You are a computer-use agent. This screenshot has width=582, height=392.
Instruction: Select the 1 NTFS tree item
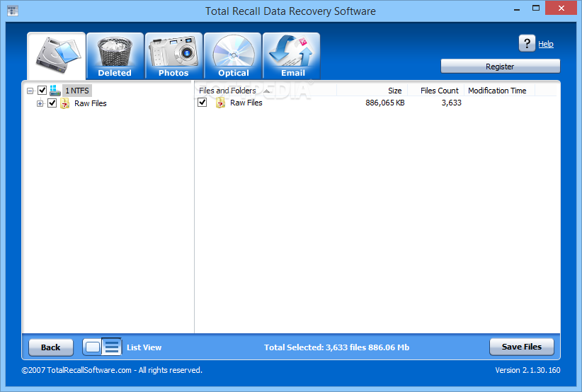click(x=77, y=91)
